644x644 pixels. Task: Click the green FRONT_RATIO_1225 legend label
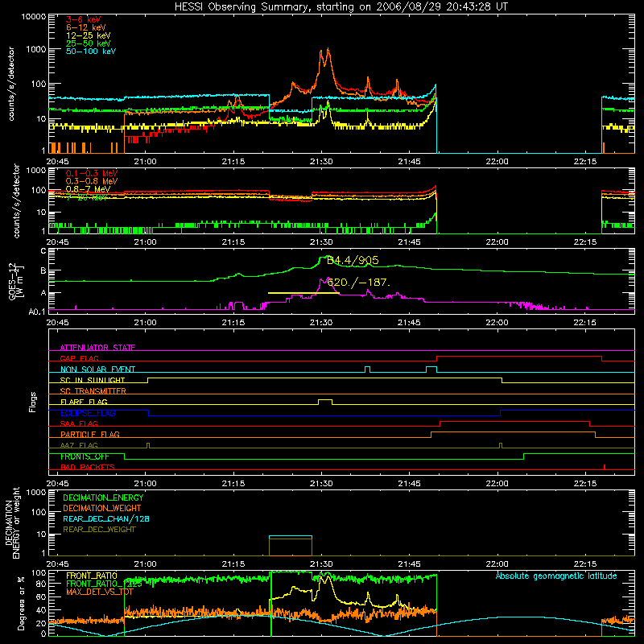coord(104,584)
